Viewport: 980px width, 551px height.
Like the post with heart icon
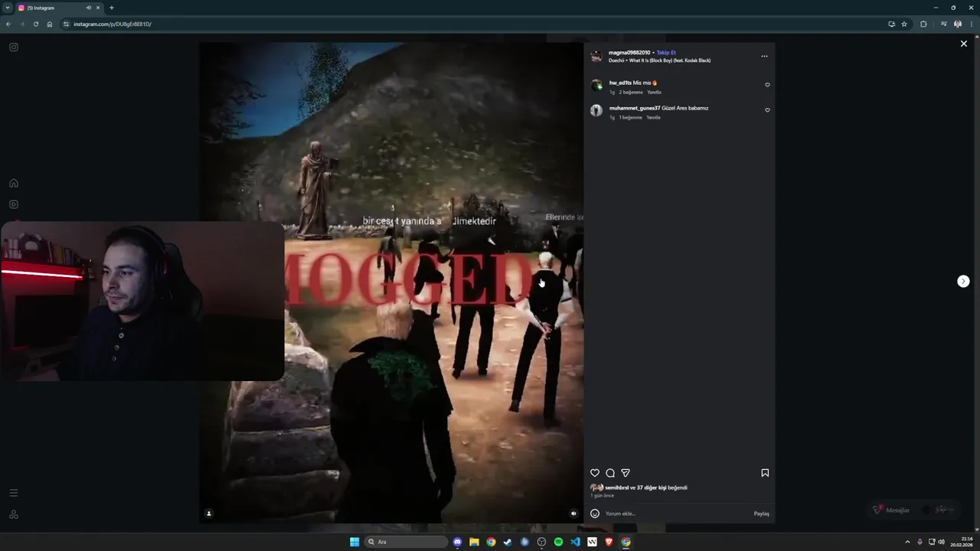595,473
